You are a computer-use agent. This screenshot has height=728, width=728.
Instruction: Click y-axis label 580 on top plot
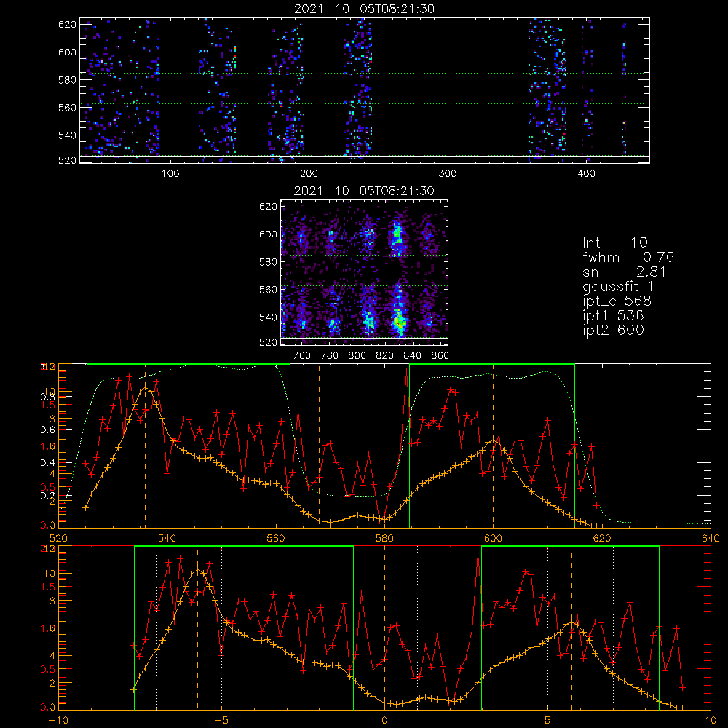(67, 80)
